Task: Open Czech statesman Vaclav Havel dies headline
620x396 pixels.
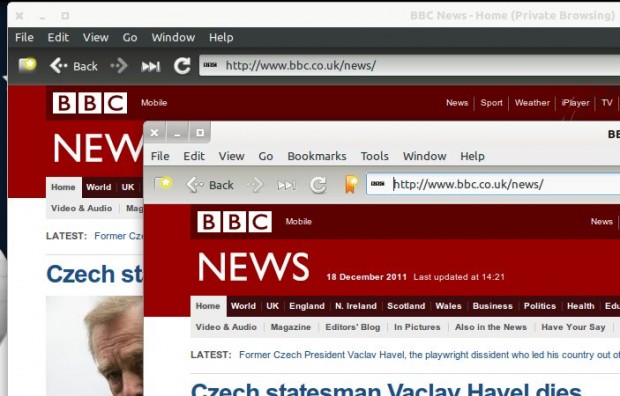Action: point(386,390)
